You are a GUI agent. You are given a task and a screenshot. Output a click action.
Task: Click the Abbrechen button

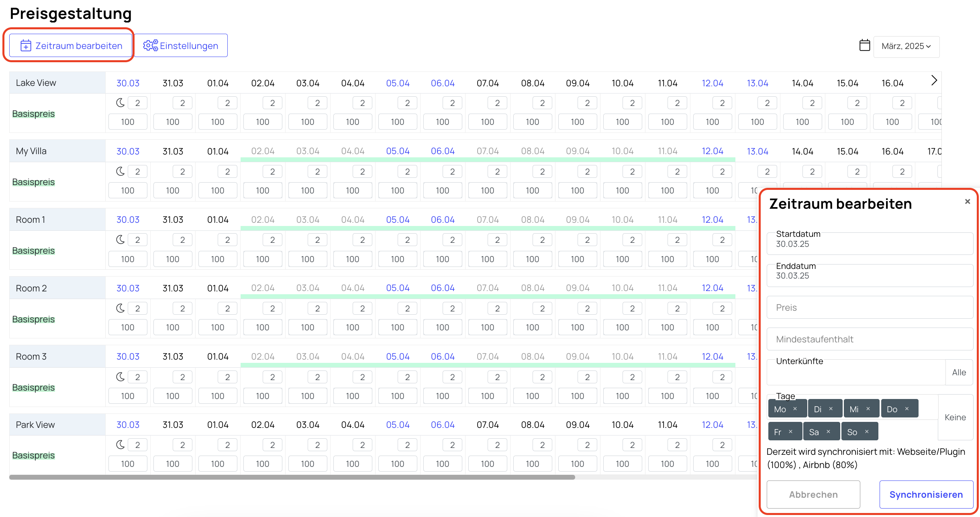click(x=813, y=495)
